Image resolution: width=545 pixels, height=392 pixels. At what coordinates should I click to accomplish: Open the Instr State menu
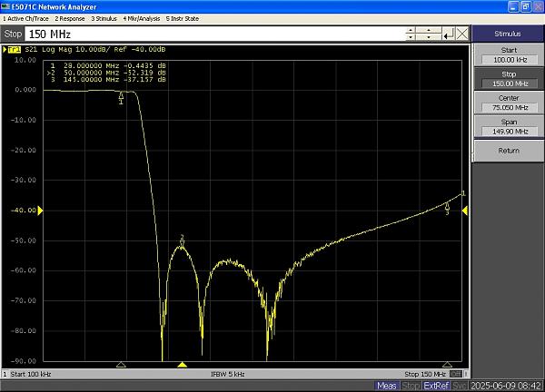[x=183, y=19]
